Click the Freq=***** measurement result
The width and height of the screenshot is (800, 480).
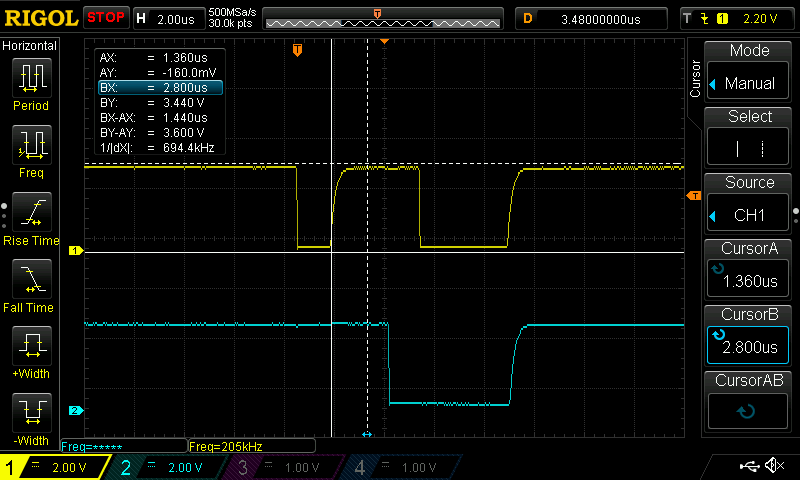point(124,446)
